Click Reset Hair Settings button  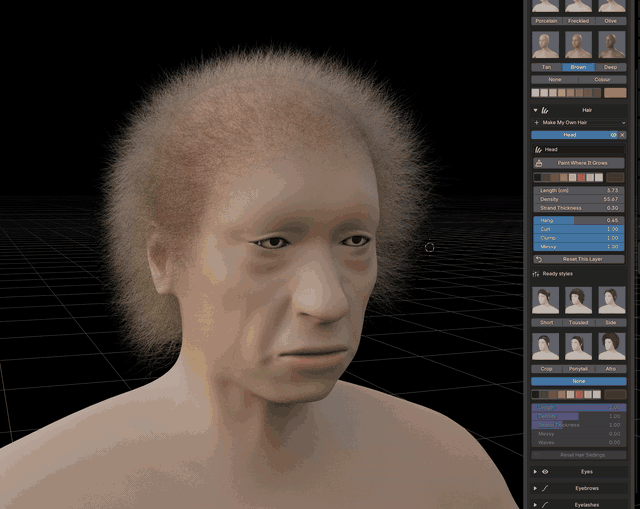point(579,455)
